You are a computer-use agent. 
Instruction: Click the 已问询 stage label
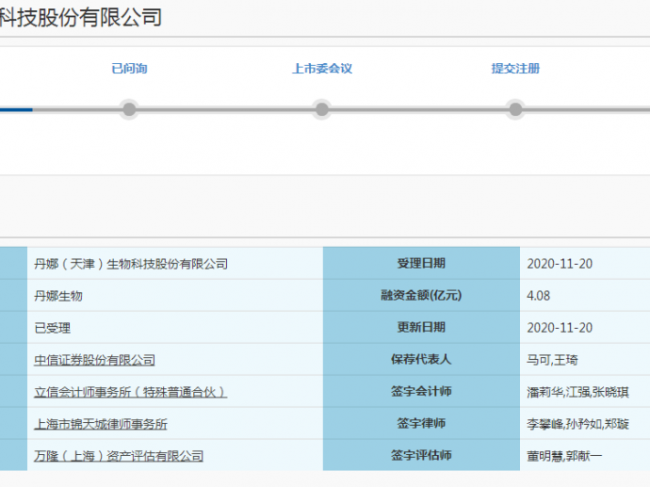click(129, 68)
